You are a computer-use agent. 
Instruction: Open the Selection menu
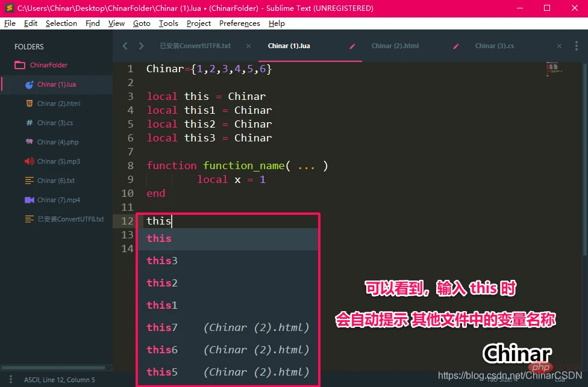point(61,23)
